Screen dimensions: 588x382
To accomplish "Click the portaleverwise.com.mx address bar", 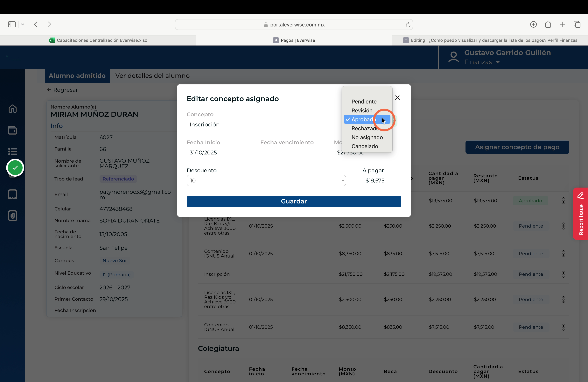I will [294, 25].
